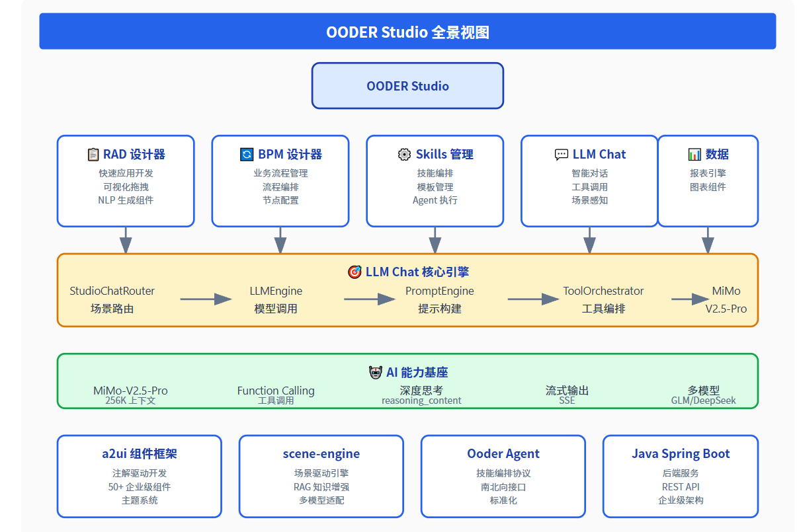Viewport: 797px width, 532px height.
Task: Click the 智能对话 text
Action: (590, 173)
